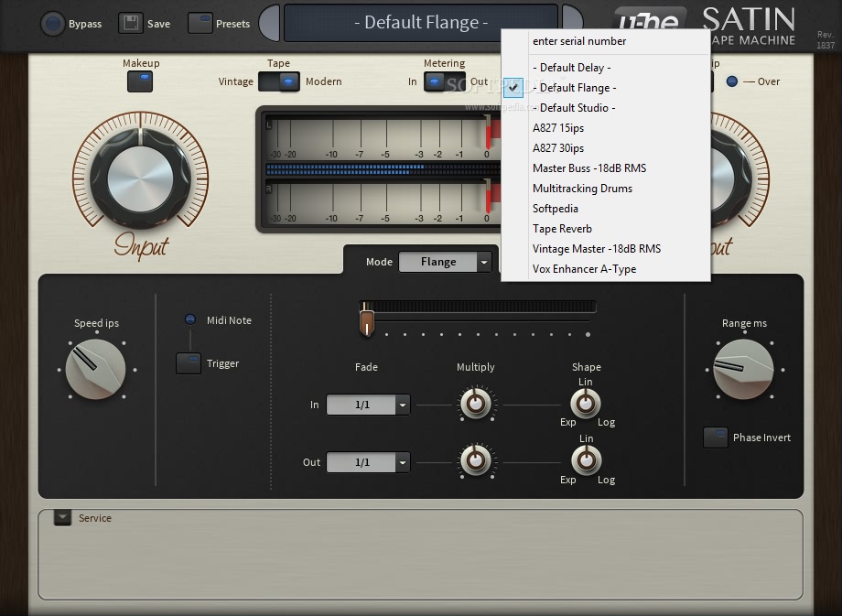The image size is (842, 616).
Task: Select the Softpedia preset
Action: (x=606, y=209)
